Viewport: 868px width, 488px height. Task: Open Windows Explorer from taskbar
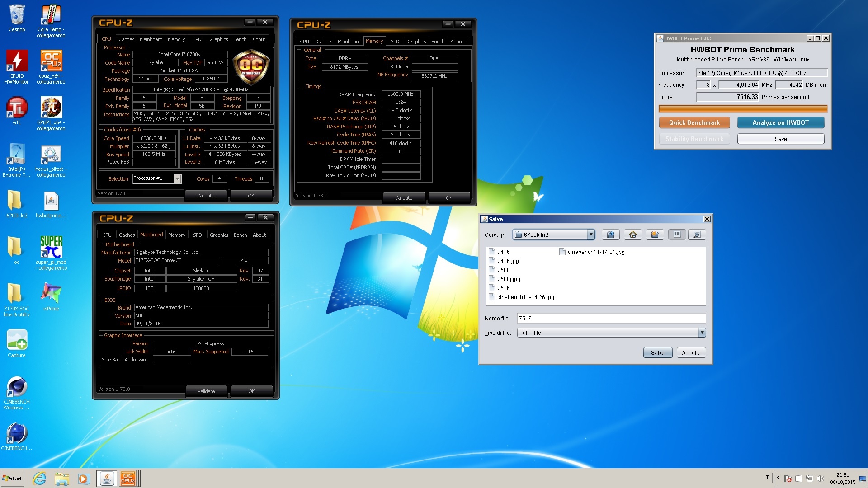[62, 479]
